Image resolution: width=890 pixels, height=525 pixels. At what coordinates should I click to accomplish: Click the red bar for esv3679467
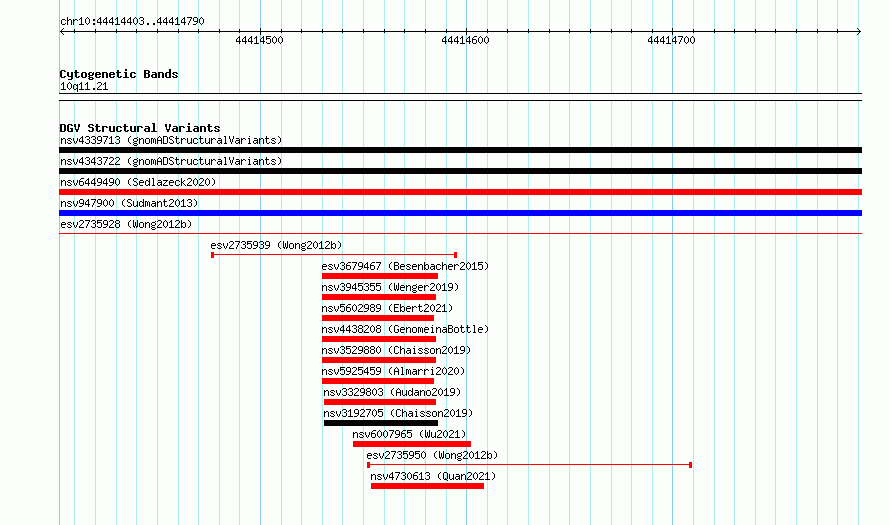(x=380, y=276)
